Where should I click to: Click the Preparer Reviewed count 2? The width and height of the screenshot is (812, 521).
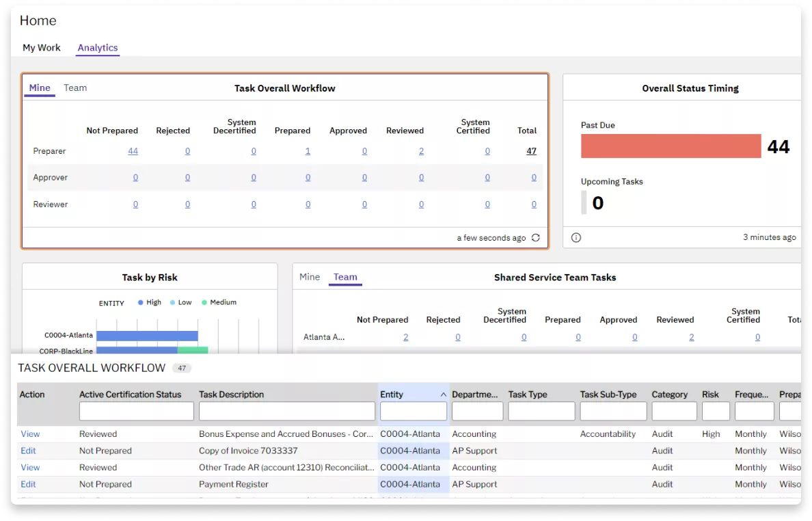421,151
